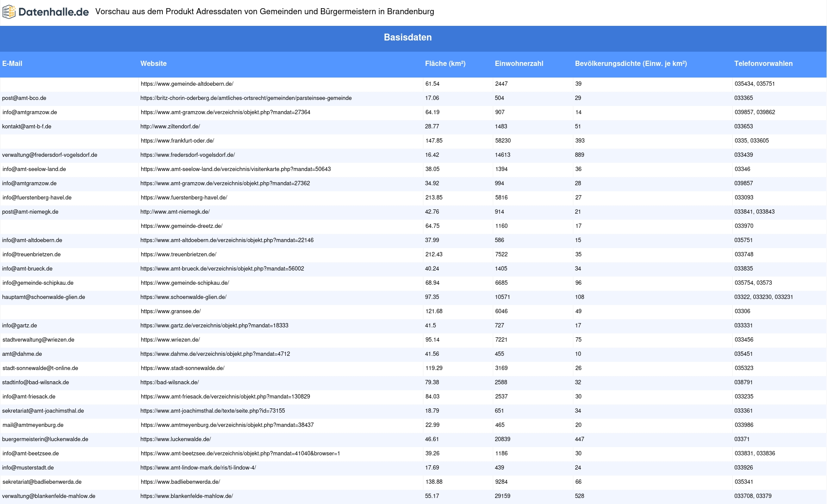
Task: Select verwaltung@fredersdorf-vogelsdorf.de email
Action: click(x=50, y=155)
